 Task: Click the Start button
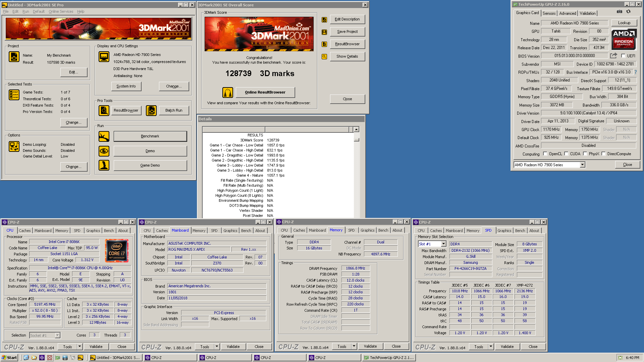pyautogui.click(x=9, y=358)
